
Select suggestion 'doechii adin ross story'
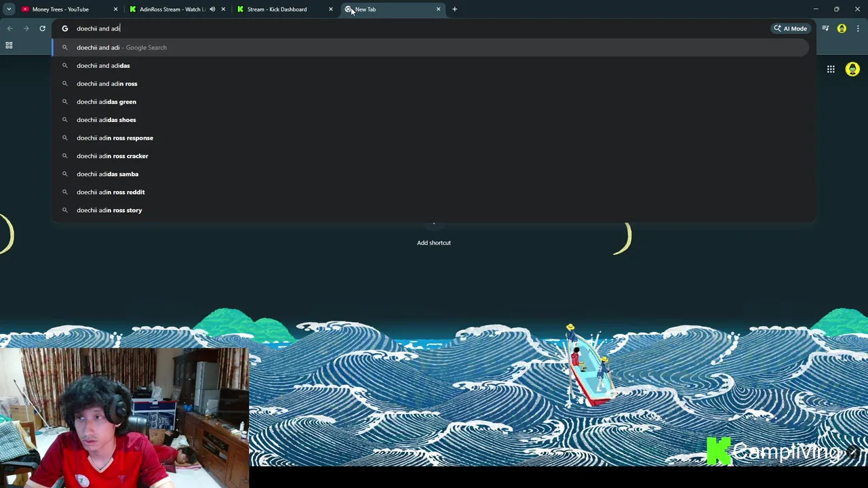click(431, 210)
